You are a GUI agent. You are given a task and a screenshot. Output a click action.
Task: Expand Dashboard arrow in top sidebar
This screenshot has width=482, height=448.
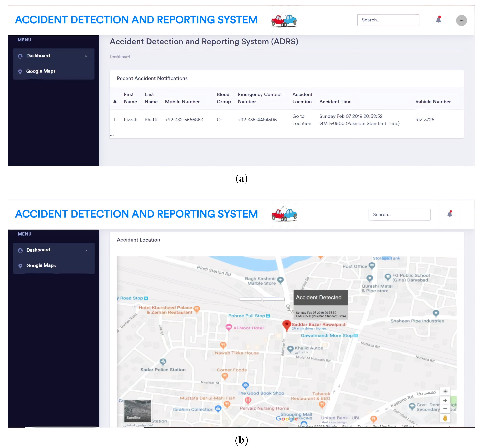tap(86, 56)
